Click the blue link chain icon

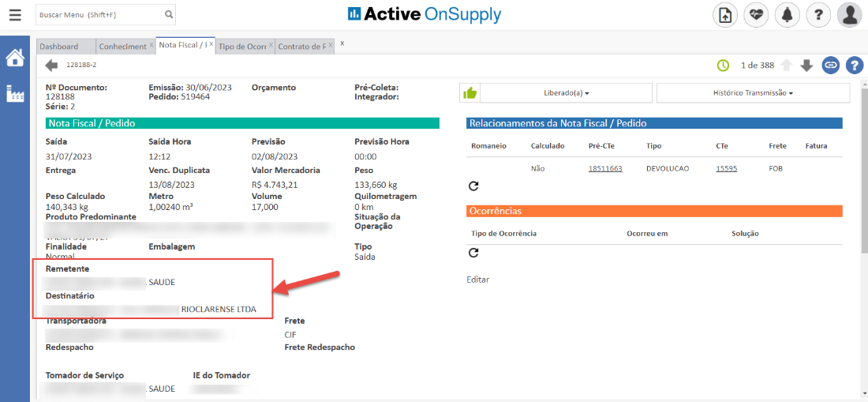830,66
